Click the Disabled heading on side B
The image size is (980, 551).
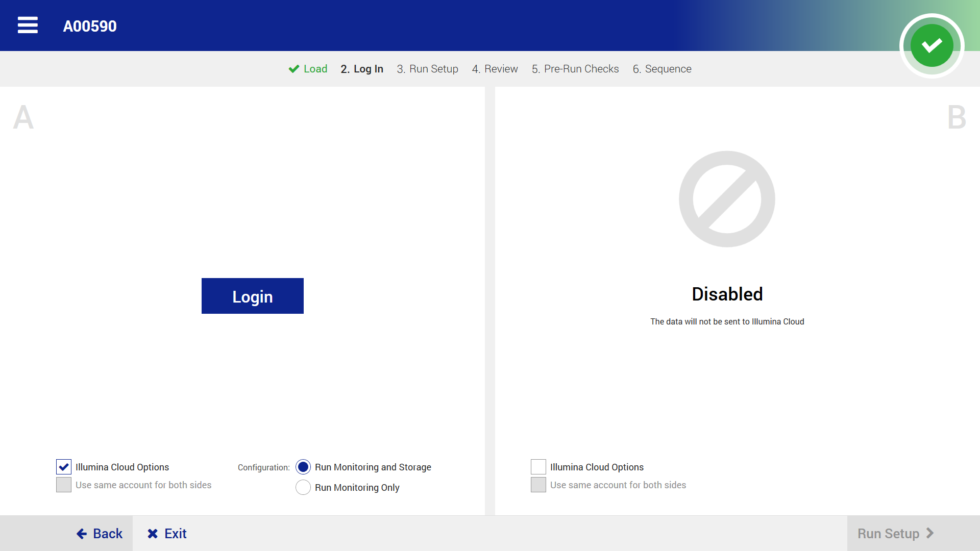pyautogui.click(x=727, y=294)
